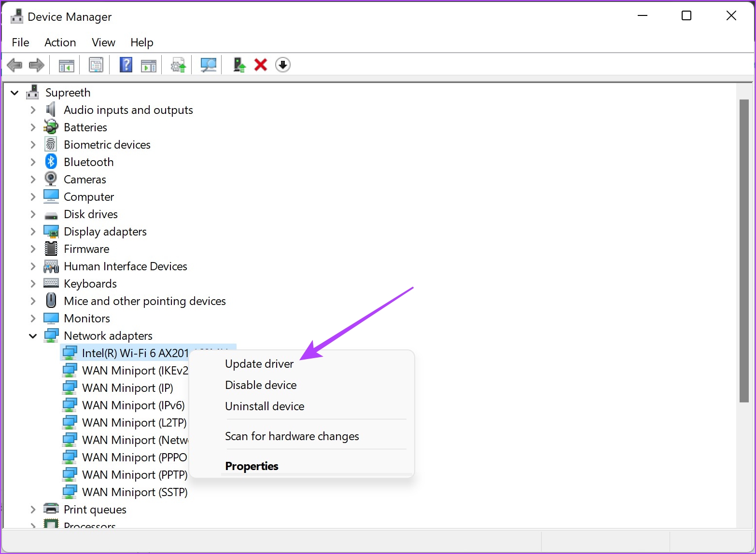The width and height of the screenshot is (756, 554).
Task: Click the blue Help question mark icon
Action: tap(126, 65)
